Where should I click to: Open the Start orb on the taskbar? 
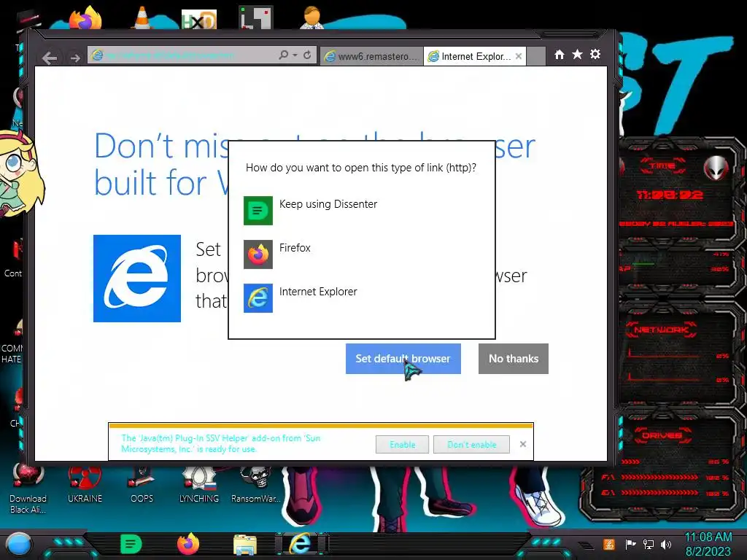pos(19,545)
